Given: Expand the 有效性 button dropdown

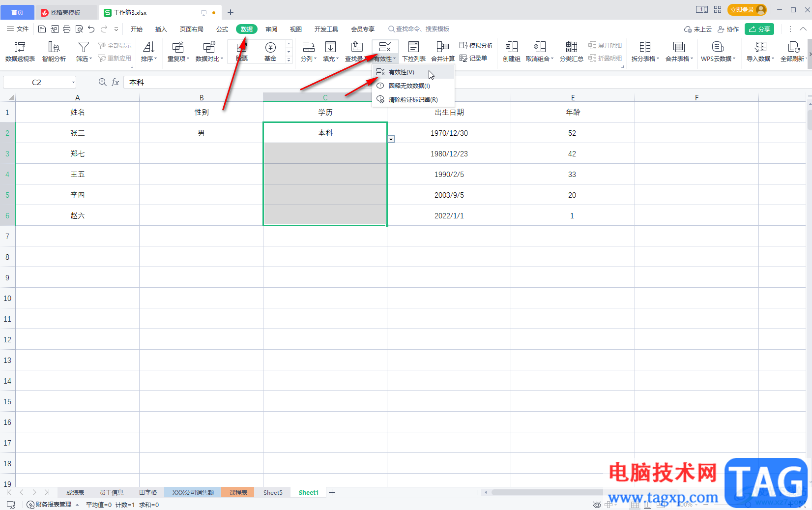Looking at the screenshot, I should click(394, 59).
